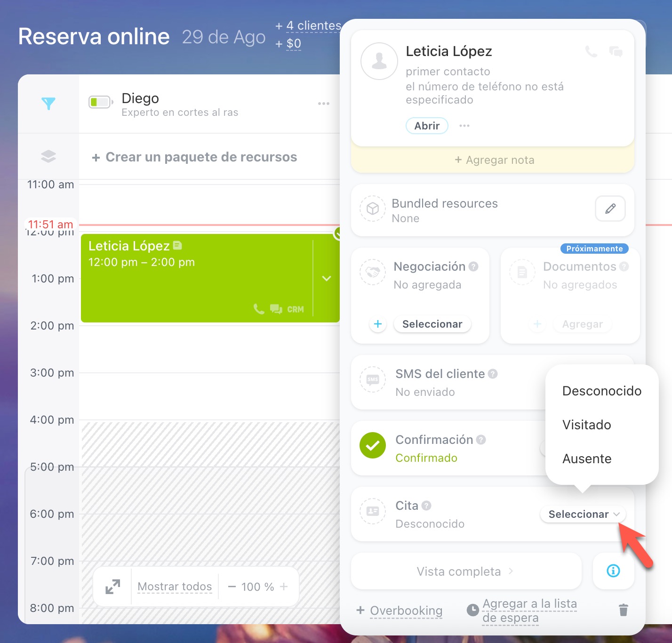This screenshot has width=672, height=643.
Task: Click the Diego resource name
Action: [140, 98]
